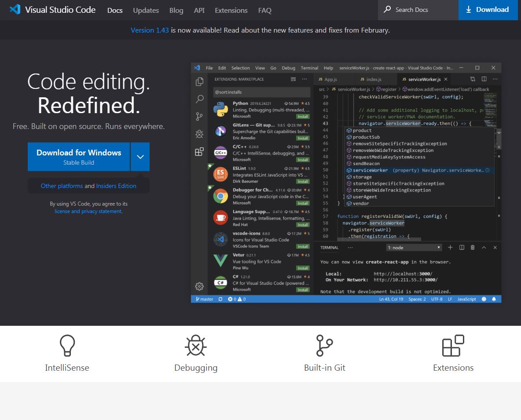Click the search magnifier icon in header
This screenshot has height=420, width=521.
[x=387, y=9]
